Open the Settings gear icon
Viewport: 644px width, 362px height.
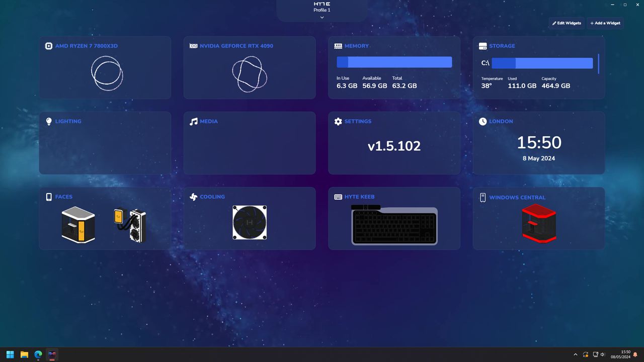pyautogui.click(x=338, y=121)
